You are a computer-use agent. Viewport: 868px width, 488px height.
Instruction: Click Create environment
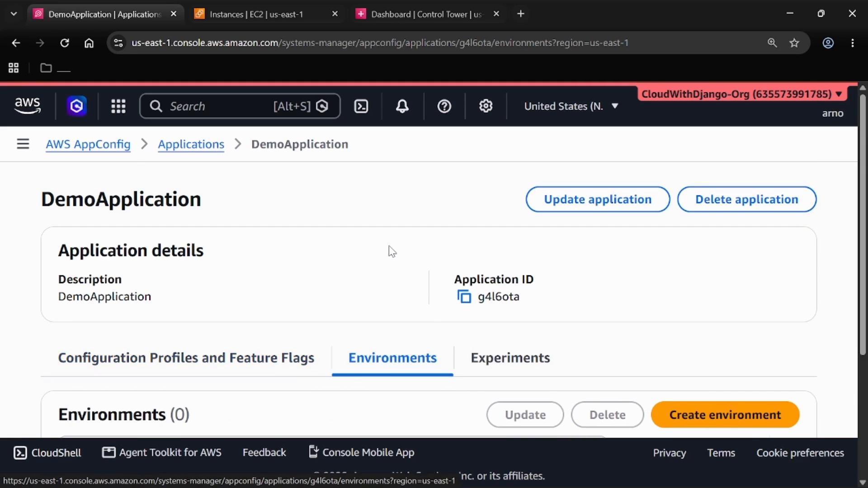(x=725, y=415)
